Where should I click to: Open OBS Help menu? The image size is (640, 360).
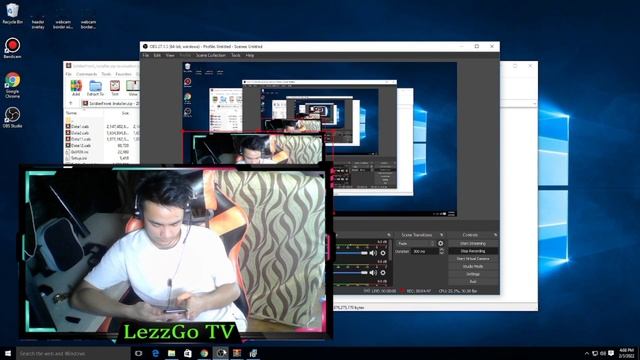pos(250,55)
